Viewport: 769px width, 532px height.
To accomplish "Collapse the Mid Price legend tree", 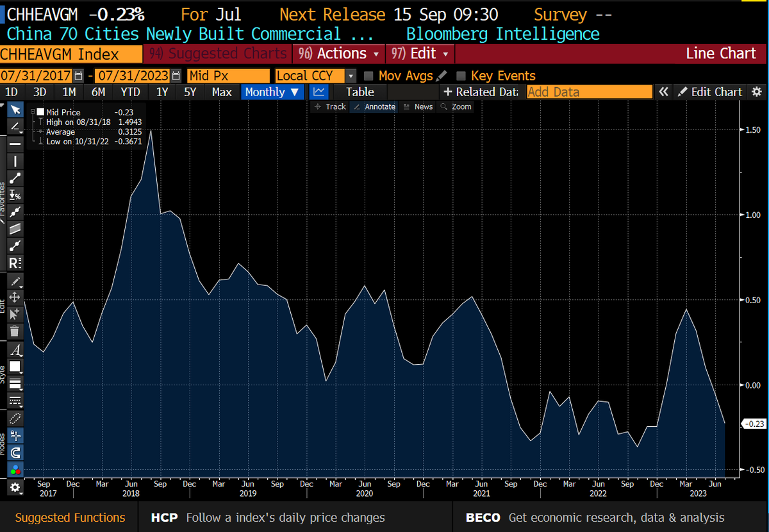I will pyautogui.click(x=32, y=112).
